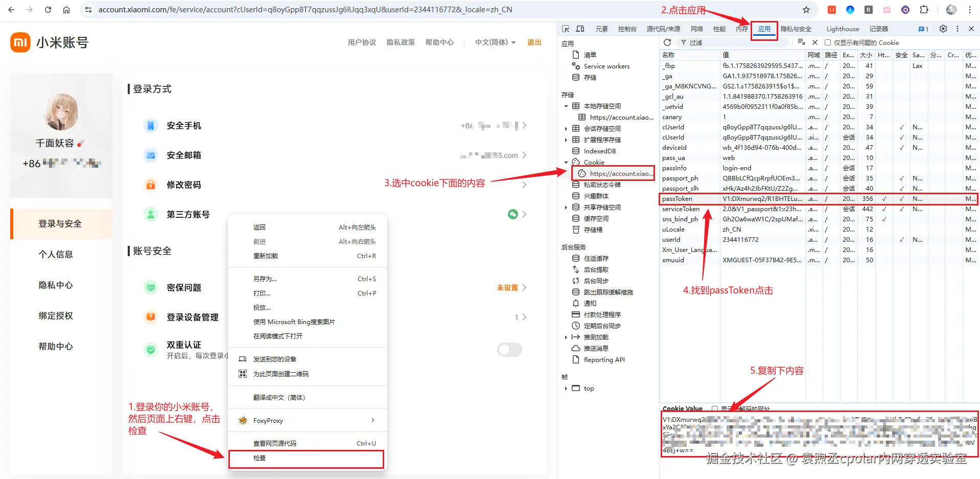
Task: Switch to the Network tab in DevTools
Action: click(x=697, y=29)
